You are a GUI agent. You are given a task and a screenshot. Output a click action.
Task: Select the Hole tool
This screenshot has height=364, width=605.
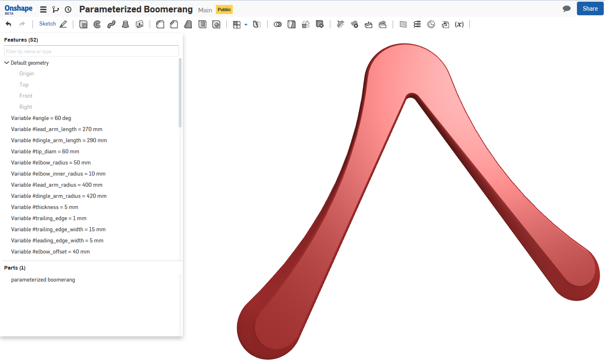216,24
